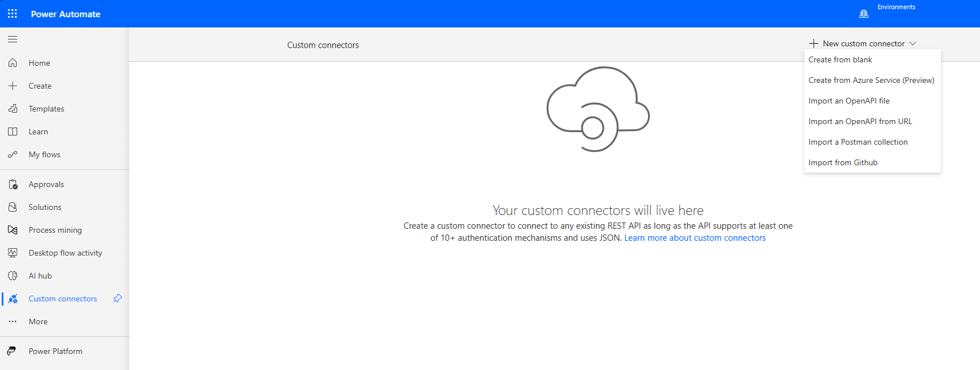Browse Templates label
This screenshot has width=980, height=370.
46,109
